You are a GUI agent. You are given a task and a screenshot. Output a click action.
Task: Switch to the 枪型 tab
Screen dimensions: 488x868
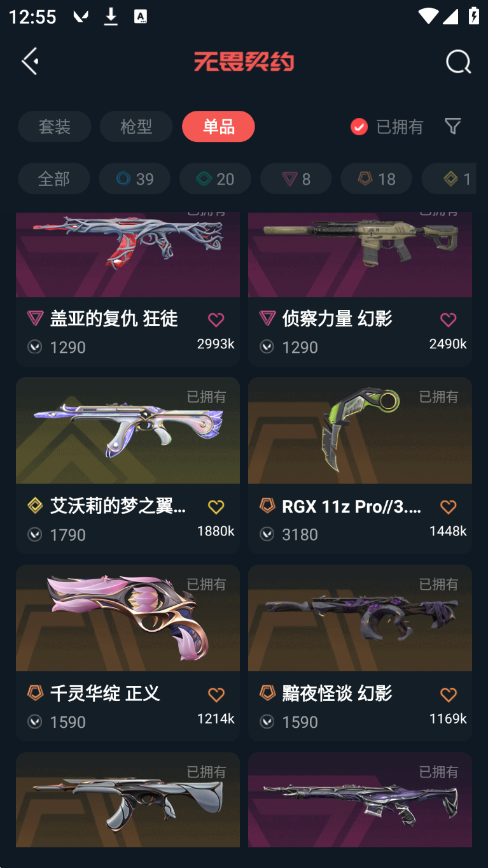pyautogui.click(x=136, y=126)
